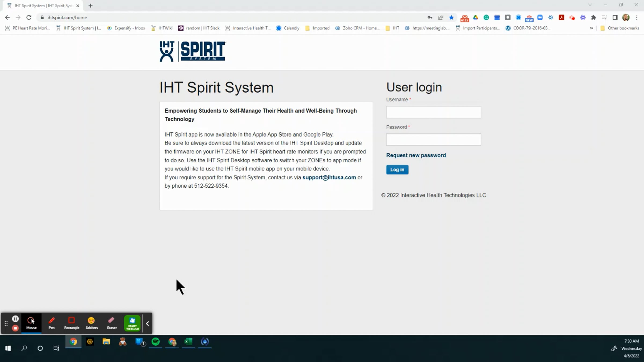
Task: Collapse the recorder toolbar chevron
Action: [147, 323]
